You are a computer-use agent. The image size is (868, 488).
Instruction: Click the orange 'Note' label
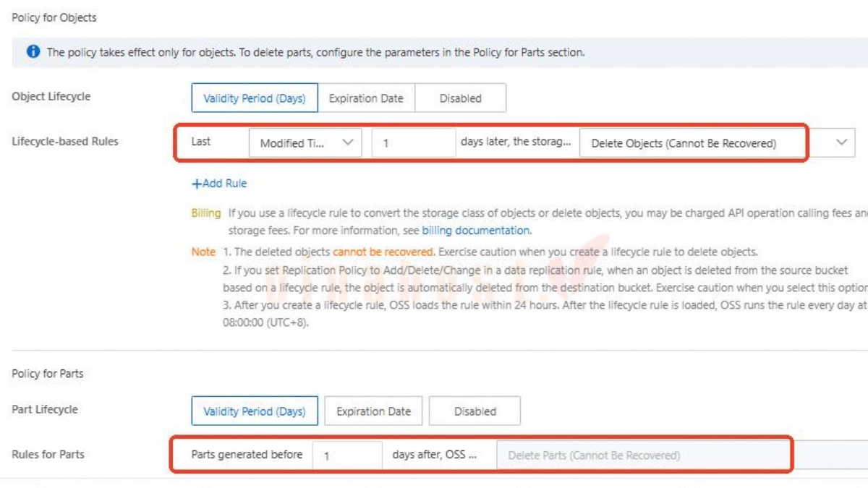[x=203, y=252]
